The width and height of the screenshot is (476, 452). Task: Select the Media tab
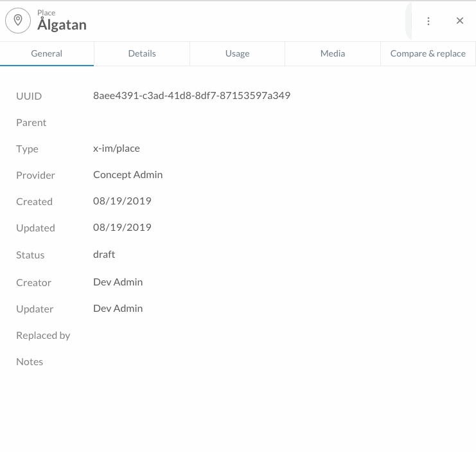[333, 53]
